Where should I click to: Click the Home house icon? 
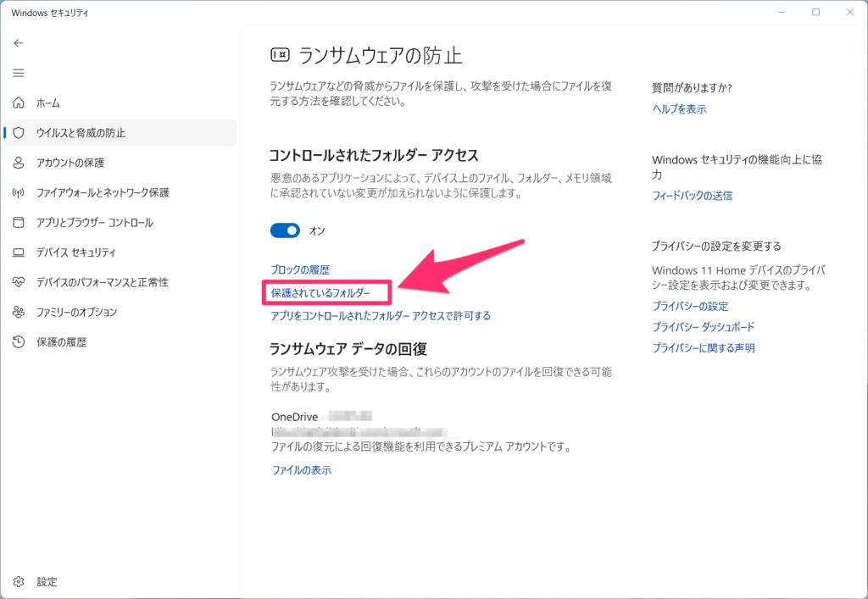click(19, 103)
